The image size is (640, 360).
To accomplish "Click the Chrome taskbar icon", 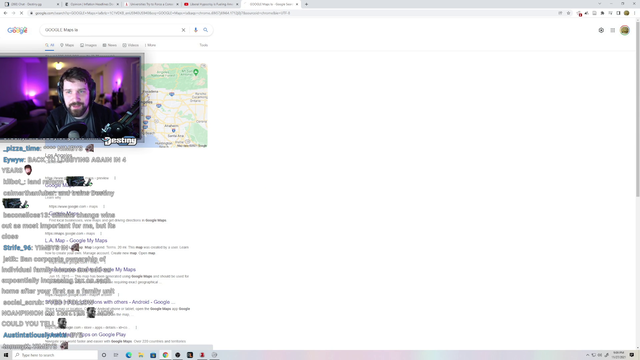I will pos(165,355).
